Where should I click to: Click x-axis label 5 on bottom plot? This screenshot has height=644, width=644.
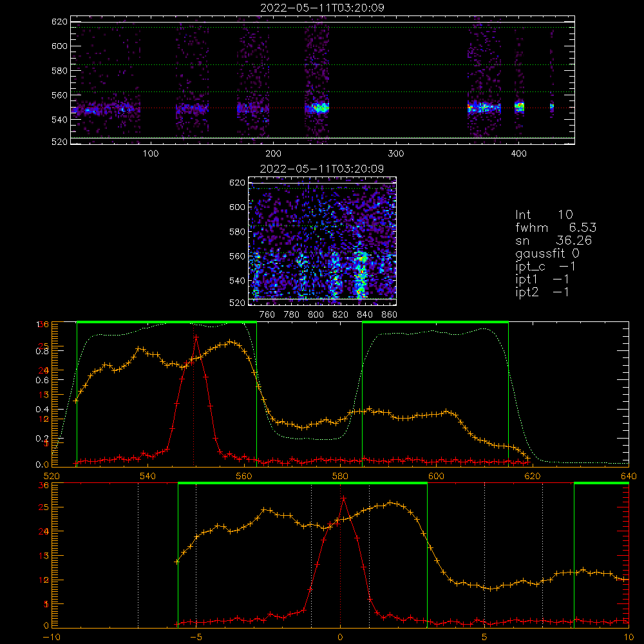click(484, 637)
